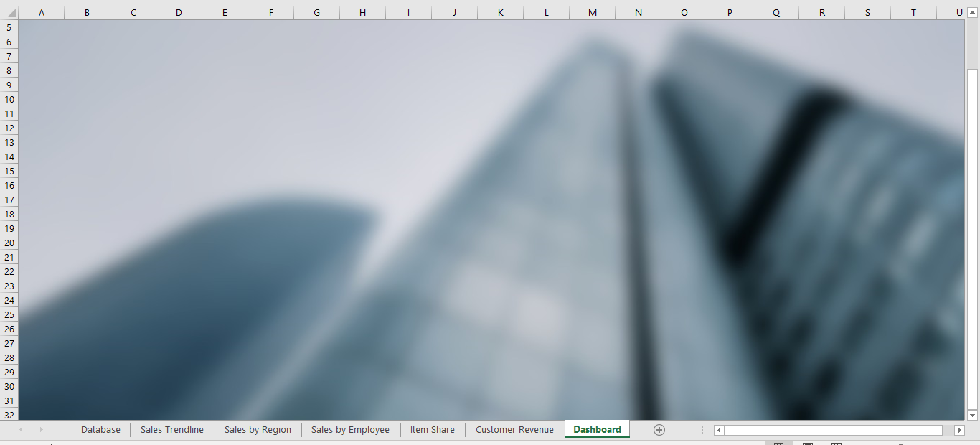Select row 15 header
The width and height of the screenshot is (980, 445).
click(8, 171)
